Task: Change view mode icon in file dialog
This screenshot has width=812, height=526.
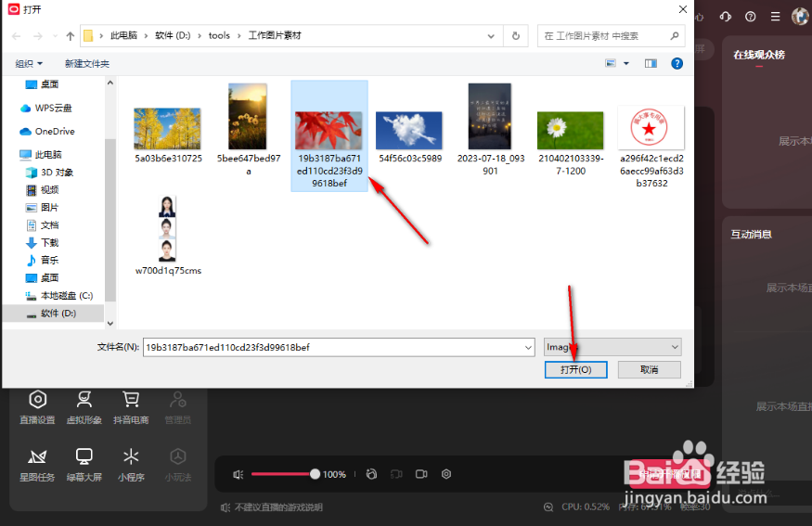Action: click(611, 63)
